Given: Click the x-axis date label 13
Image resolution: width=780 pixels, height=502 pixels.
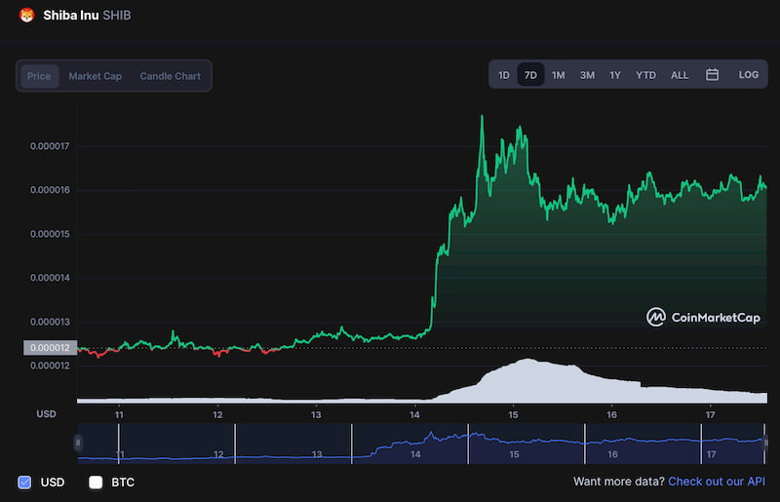Looking at the screenshot, I should (316, 414).
